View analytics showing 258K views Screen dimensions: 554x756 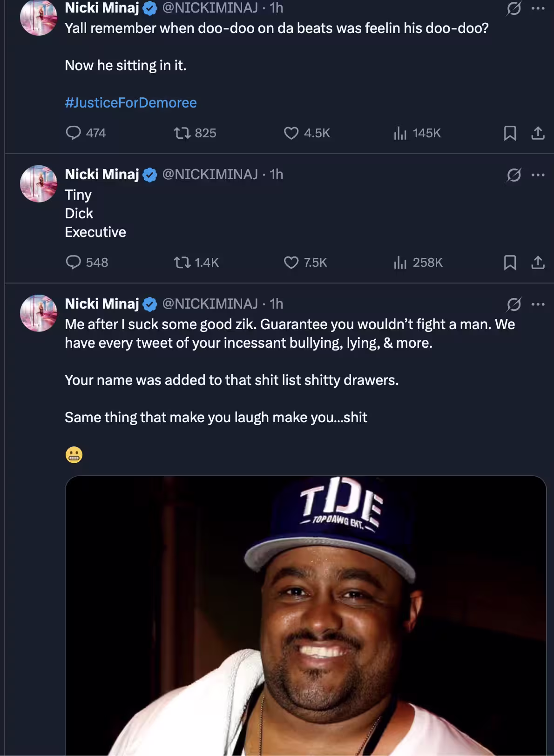[418, 263]
